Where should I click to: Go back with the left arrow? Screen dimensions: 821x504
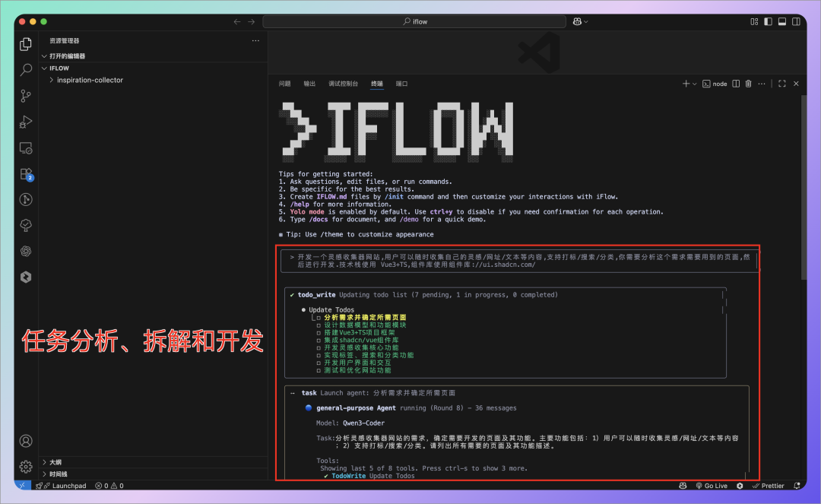[x=237, y=21]
